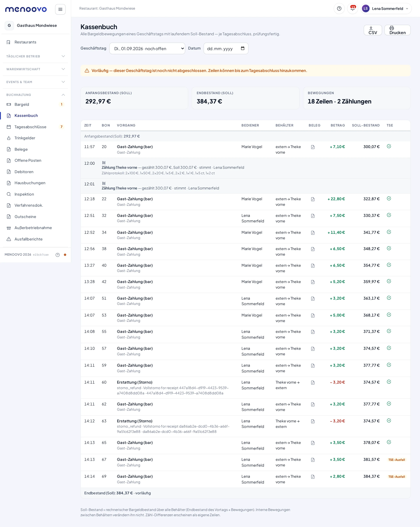Open receipt document icon for Bon 38
Image resolution: width=420 pixels, height=527 pixels.
click(x=313, y=249)
